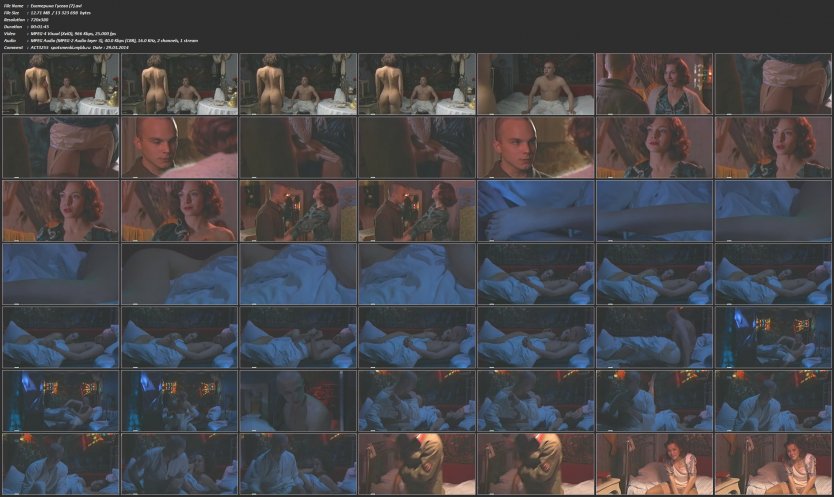Screen dimensions: 834x497
Task: Open dark room thumbnail ending fifth row
Action: (773, 336)
